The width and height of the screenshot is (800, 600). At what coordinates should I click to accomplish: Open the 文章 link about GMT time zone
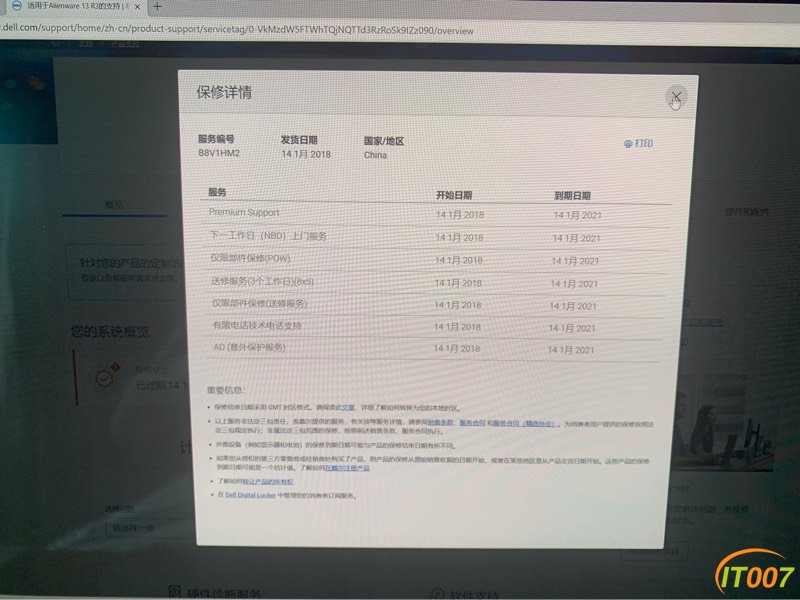point(348,408)
